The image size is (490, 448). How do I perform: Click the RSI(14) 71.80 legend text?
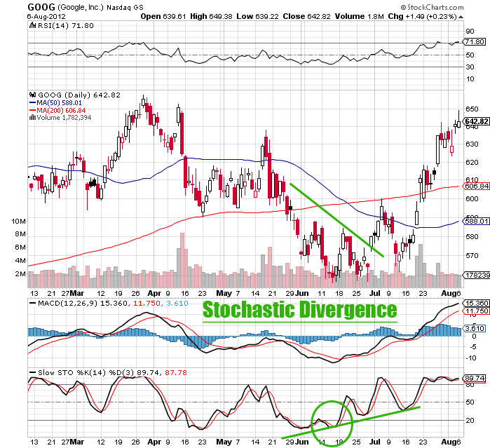(66, 26)
